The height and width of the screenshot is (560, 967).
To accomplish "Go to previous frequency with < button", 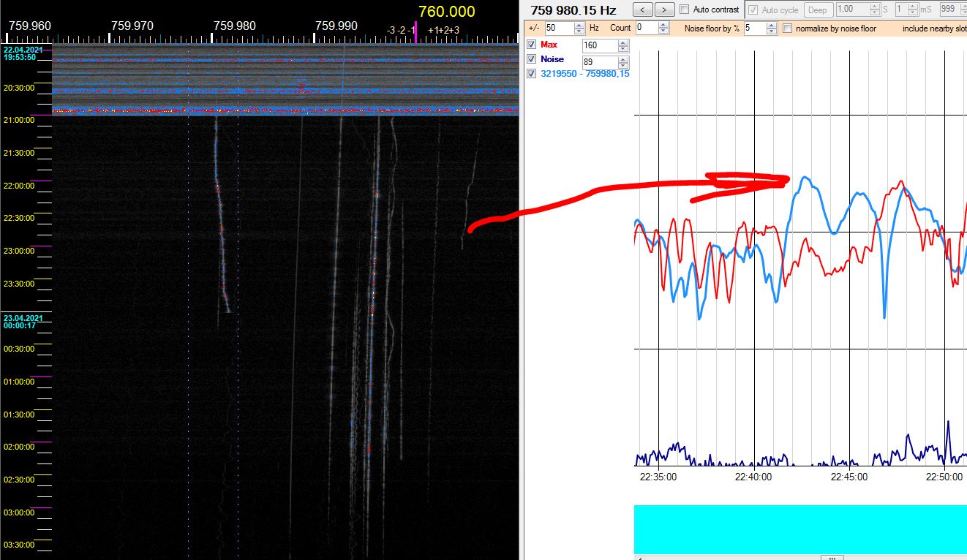I will point(643,10).
